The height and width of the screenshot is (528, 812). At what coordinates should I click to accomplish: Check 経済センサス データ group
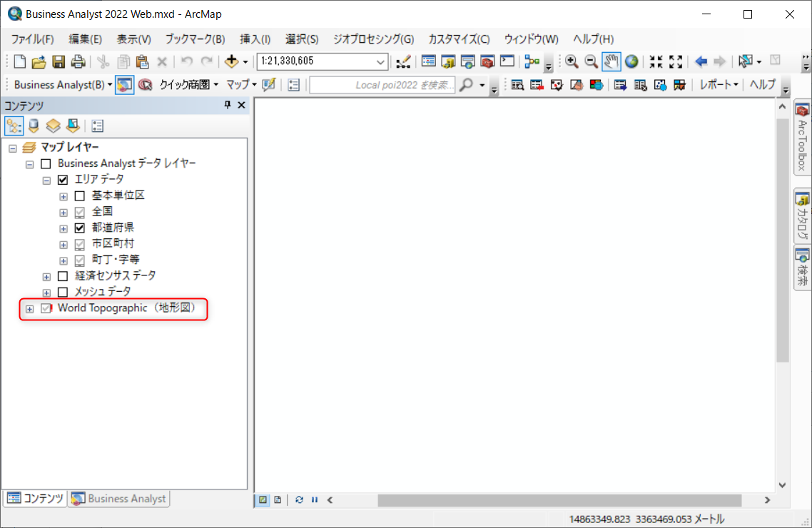[63, 276]
